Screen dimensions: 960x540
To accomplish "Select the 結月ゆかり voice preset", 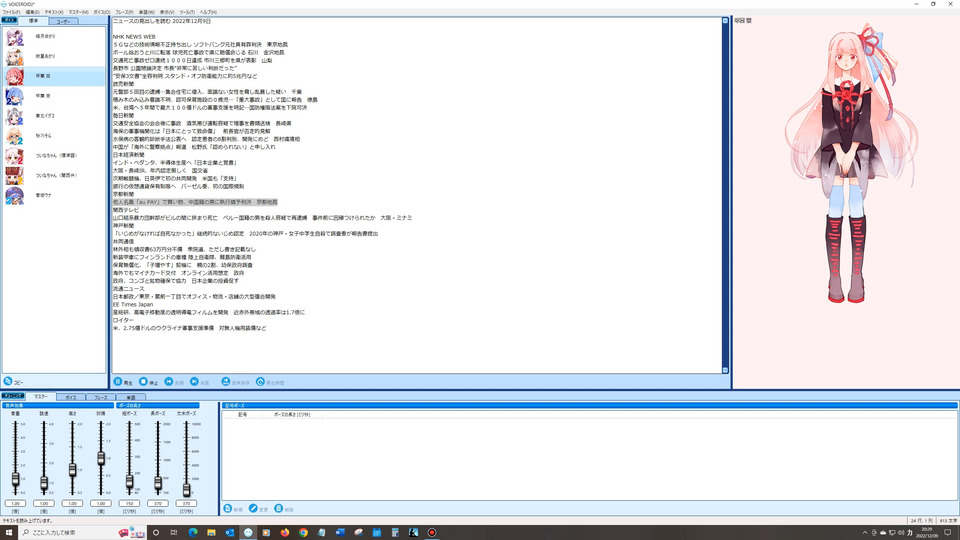I will 54,37.
